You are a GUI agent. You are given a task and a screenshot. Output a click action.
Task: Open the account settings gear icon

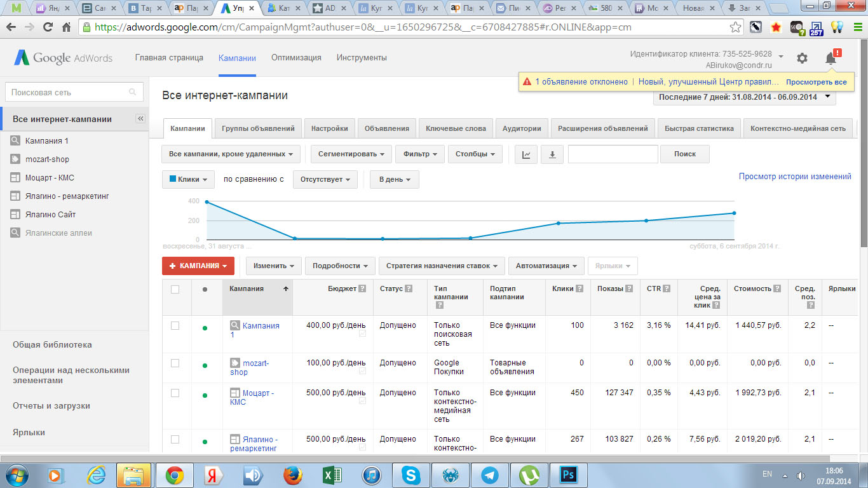pos(802,58)
